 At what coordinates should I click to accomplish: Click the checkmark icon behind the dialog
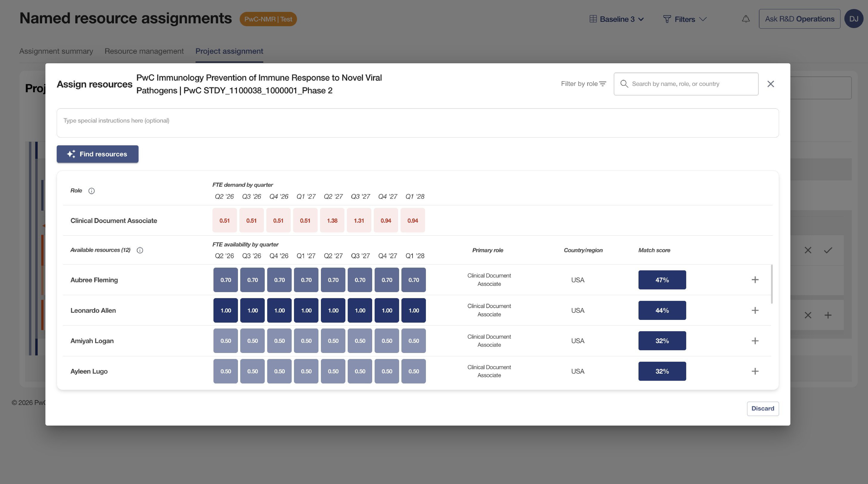pyautogui.click(x=828, y=250)
